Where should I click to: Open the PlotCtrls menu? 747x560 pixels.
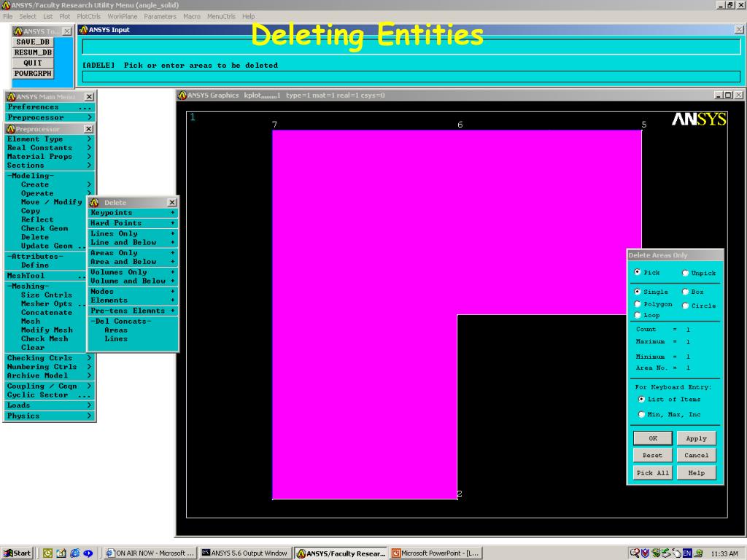coord(88,16)
